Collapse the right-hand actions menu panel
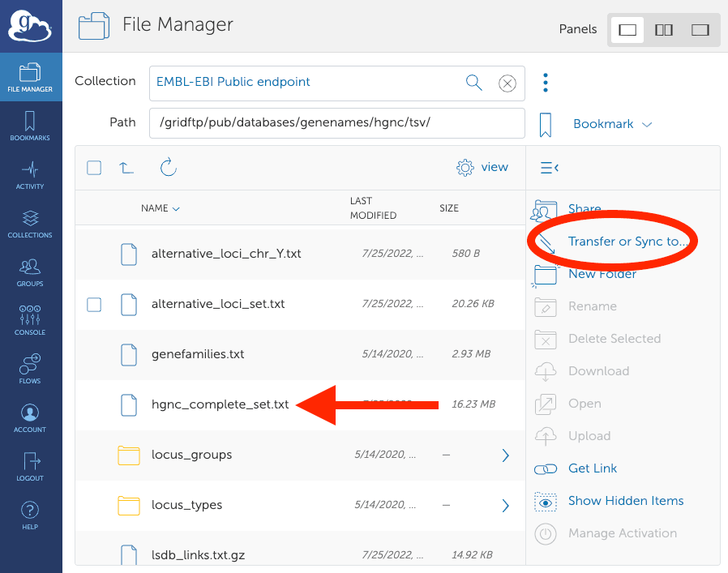 coord(549,168)
